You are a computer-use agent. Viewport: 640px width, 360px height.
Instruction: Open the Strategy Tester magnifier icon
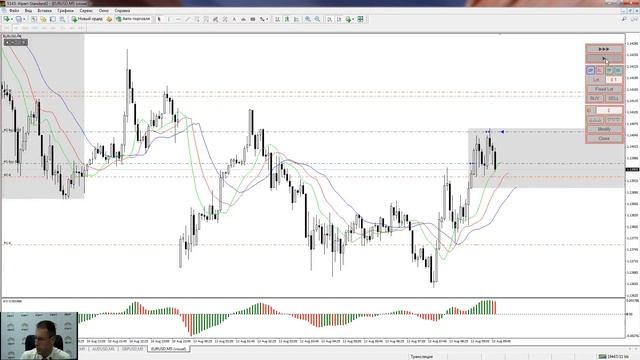(62, 19)
